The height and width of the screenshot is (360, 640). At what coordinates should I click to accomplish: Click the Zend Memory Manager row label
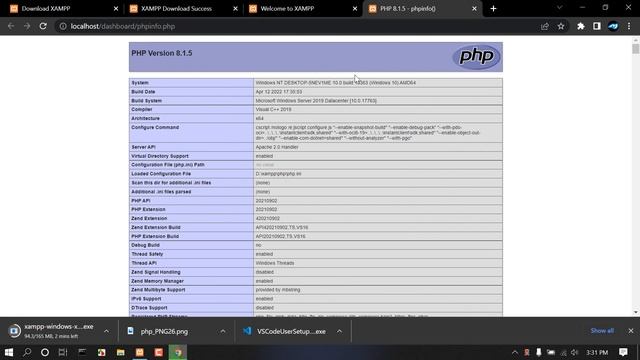(157, 281)
